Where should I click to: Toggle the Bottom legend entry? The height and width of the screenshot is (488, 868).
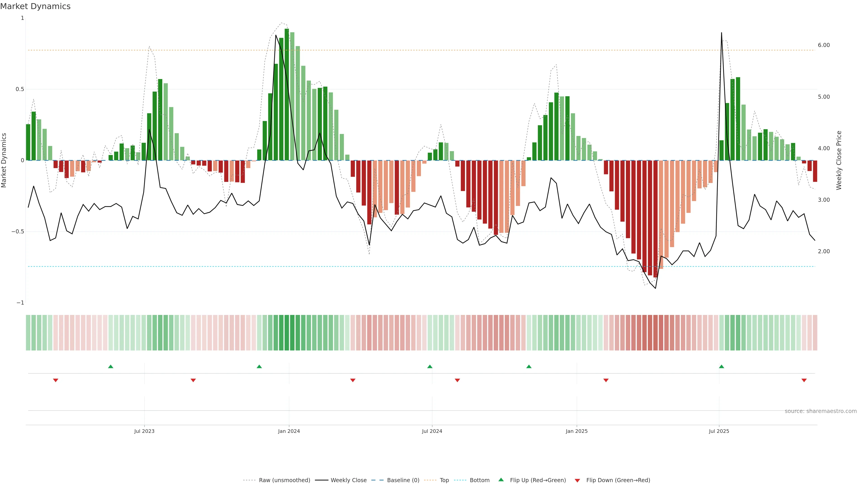[479, 480]
